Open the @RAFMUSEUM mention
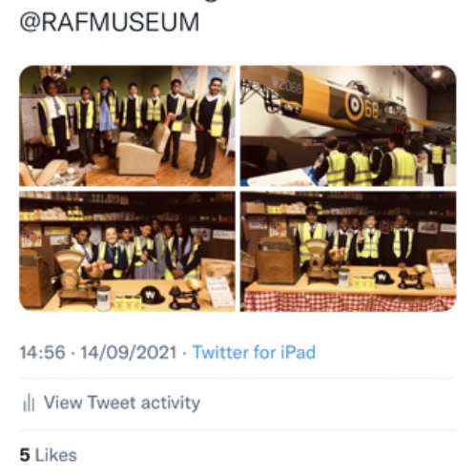This screenshot has height=475, width=476. pos(109,22)
